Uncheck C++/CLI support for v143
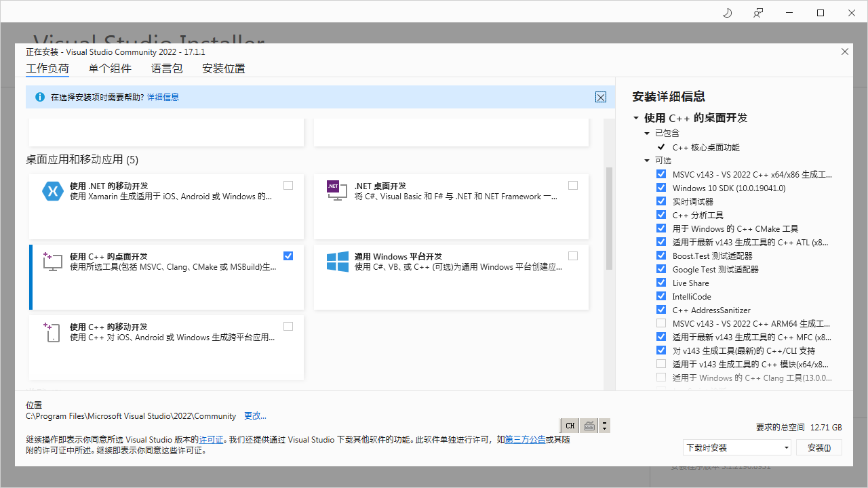Image resolution: width=868 pixels, height=488 pixels. [x=661, y=350]
